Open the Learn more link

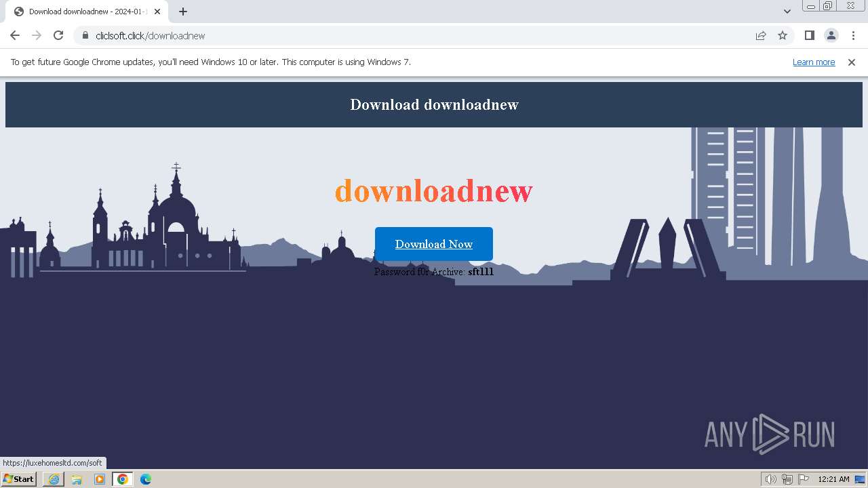[814, 62]
